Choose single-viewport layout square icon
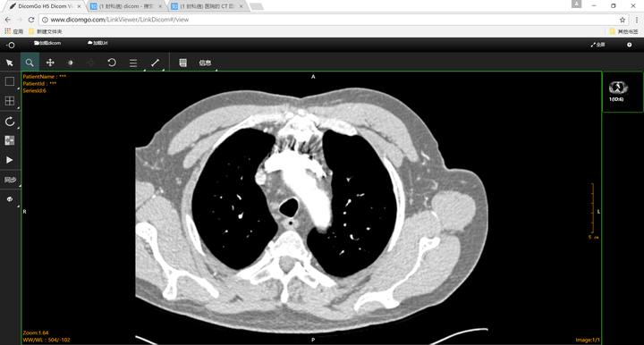The height and width of the screenshot is (345, 644). [x=10, y=81]
